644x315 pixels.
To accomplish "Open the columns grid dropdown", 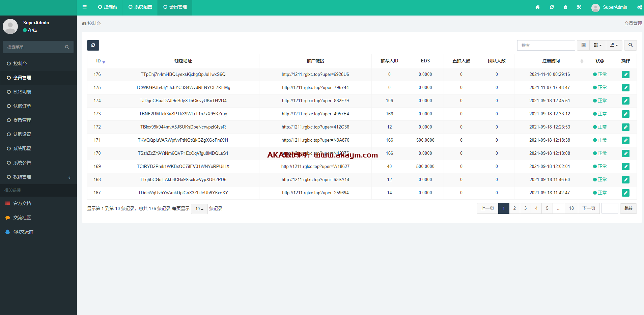I will (x=597, y=45).
